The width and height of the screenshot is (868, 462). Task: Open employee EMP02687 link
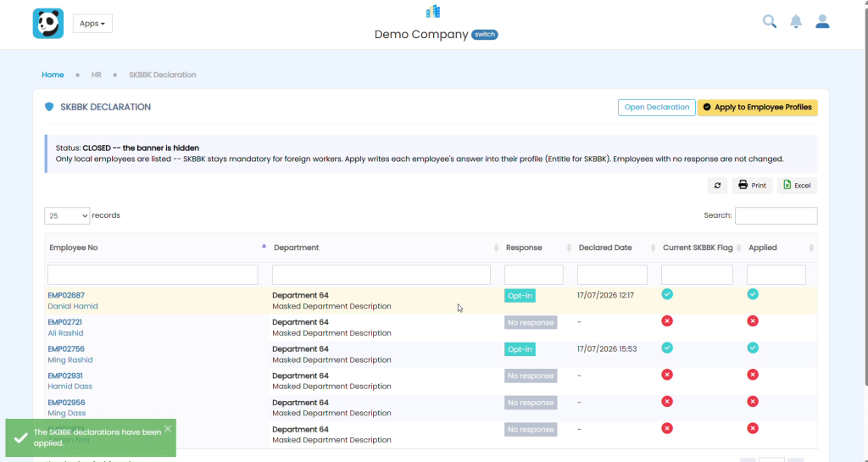(66, 296)
